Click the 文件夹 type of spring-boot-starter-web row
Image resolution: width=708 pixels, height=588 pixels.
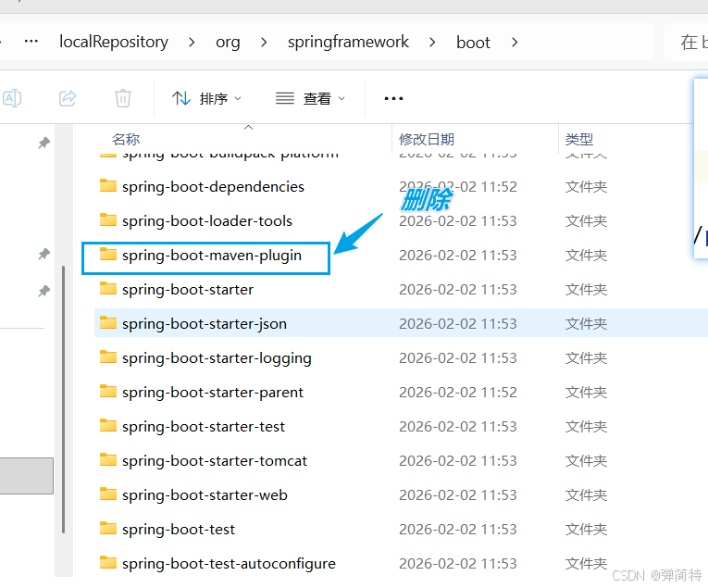[586, 495]
